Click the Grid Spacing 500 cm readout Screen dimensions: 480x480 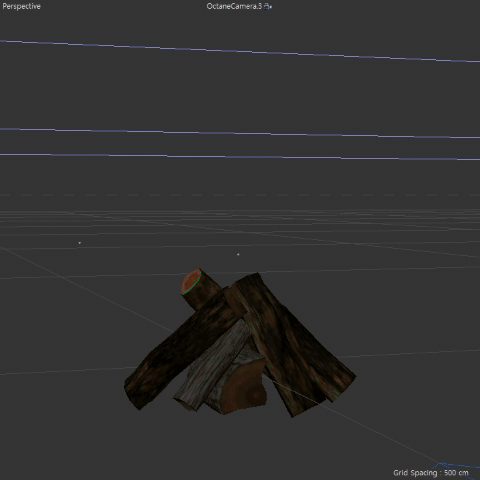click(430, 473)
